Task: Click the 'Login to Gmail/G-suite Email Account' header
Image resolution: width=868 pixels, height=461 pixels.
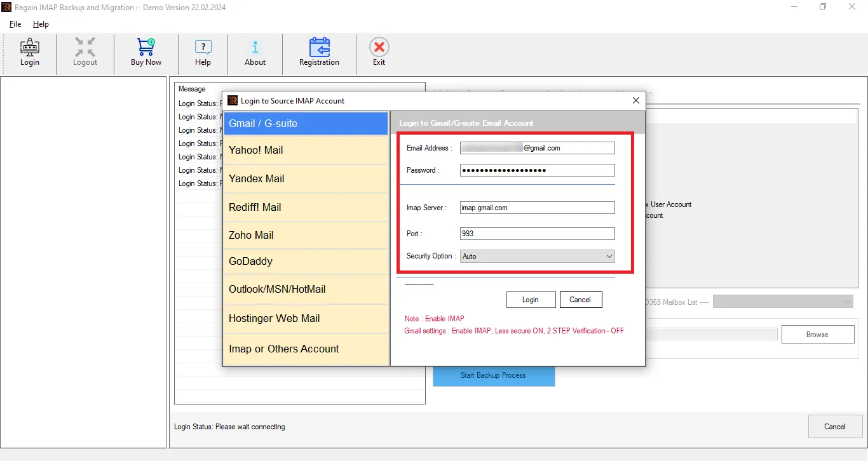Action: 466,123
